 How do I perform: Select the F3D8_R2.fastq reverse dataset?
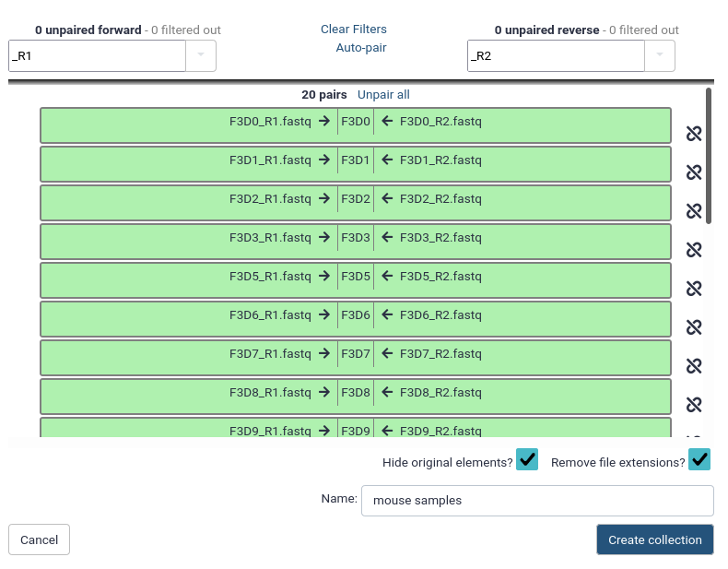[440, 393]
